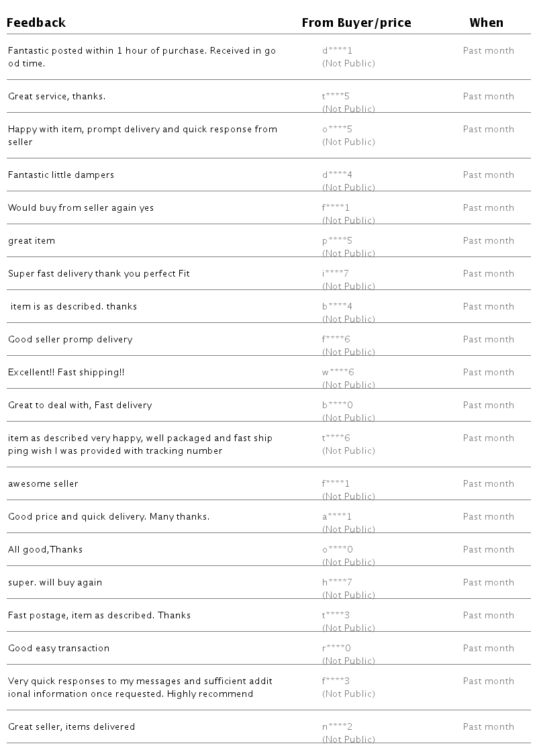The height and width of the screenshot is (756, 537).
Task: Click the "awesome seller" feedback comment
Action: coord(43,483)
